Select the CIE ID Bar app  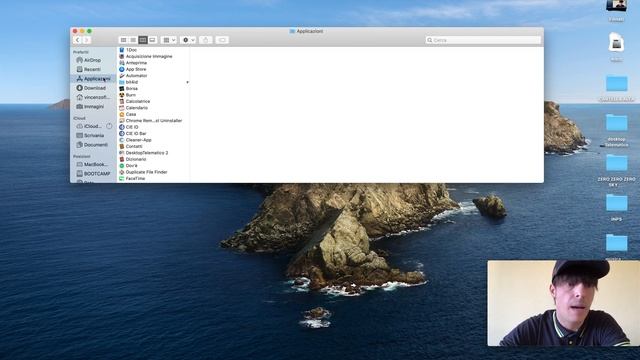(x=133, y=133)
